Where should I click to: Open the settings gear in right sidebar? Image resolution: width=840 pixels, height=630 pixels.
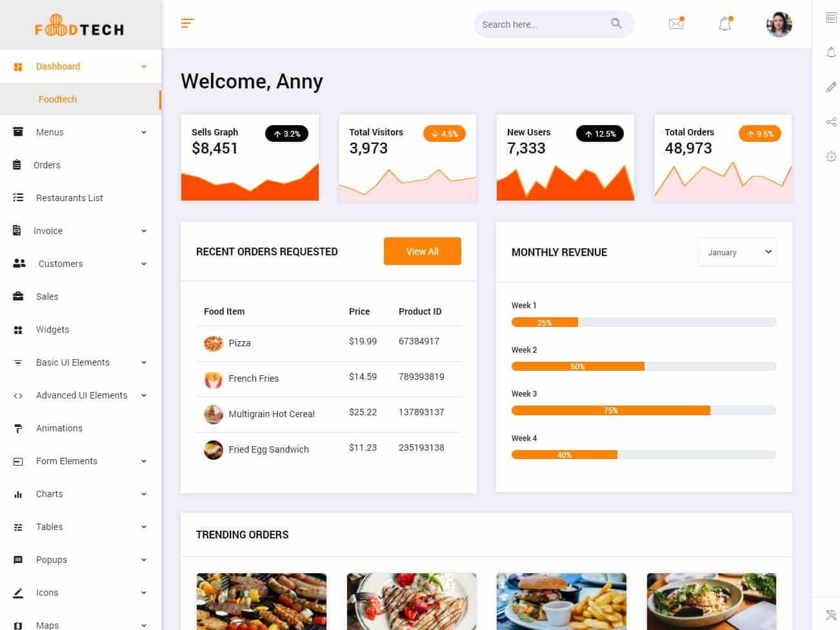tap(831, 157)
